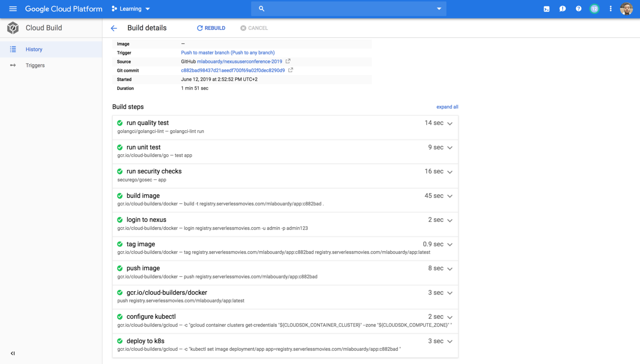Click the search magnifier icon
This screenshot has height=364, width=640.
(262, 9)
